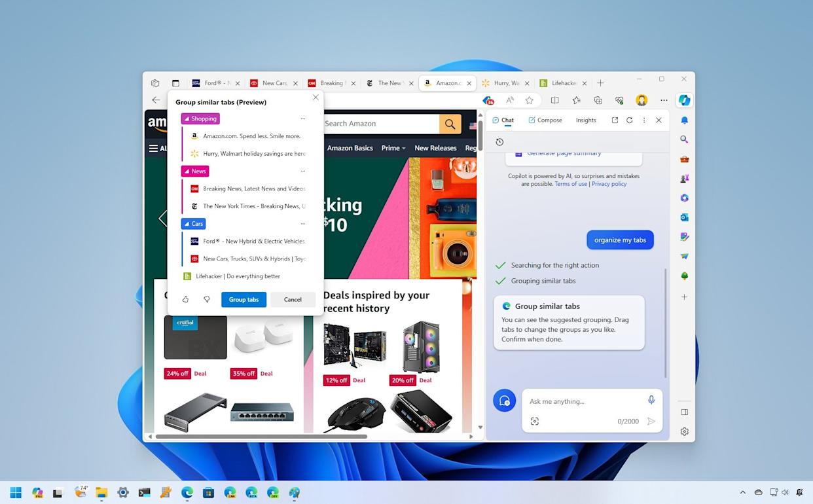Open the Insights tab in Copilot

(x=586, y=120)
